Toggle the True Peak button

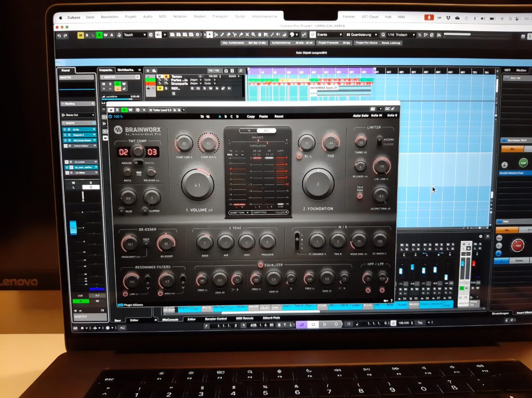tap(360, 196)
